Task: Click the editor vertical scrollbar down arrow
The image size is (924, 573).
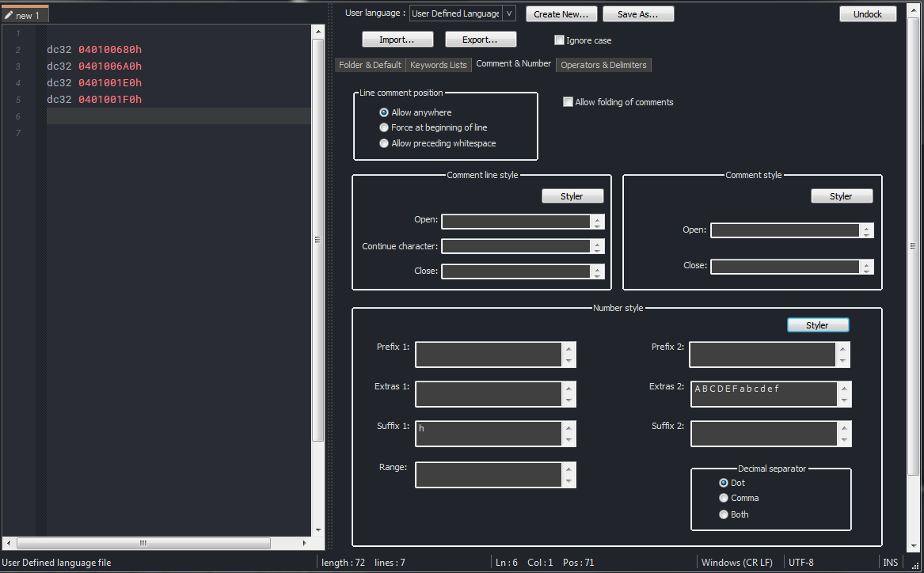Action: coord(318,530)
